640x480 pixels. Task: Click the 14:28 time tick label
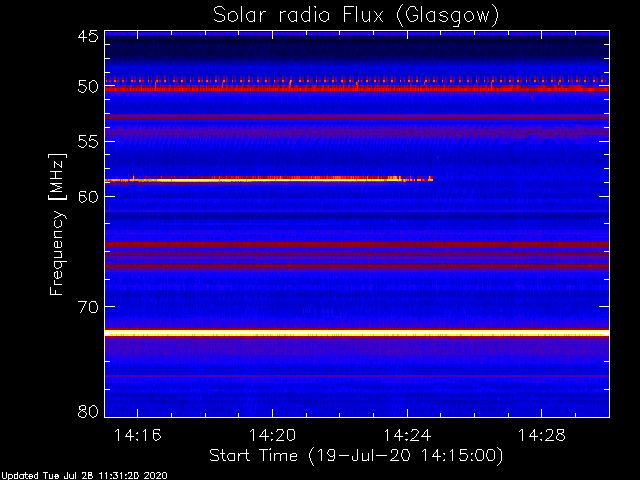[x=542, y=435]
